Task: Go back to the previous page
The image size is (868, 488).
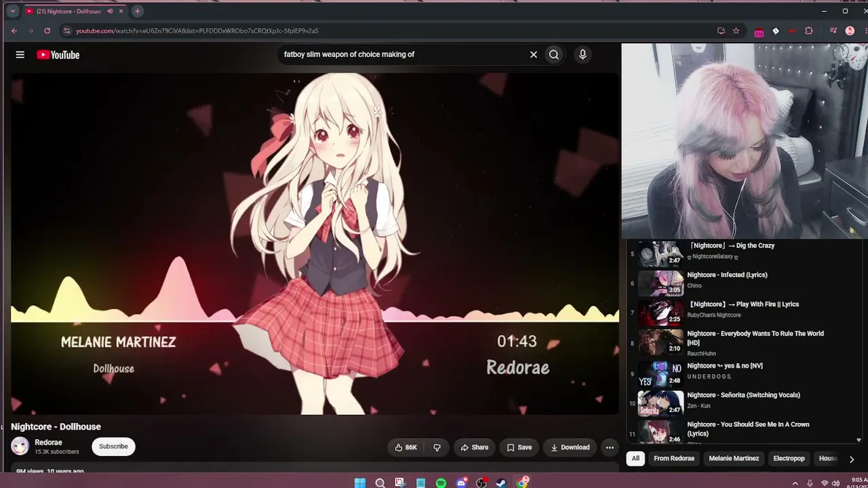Action: point(14,30)
